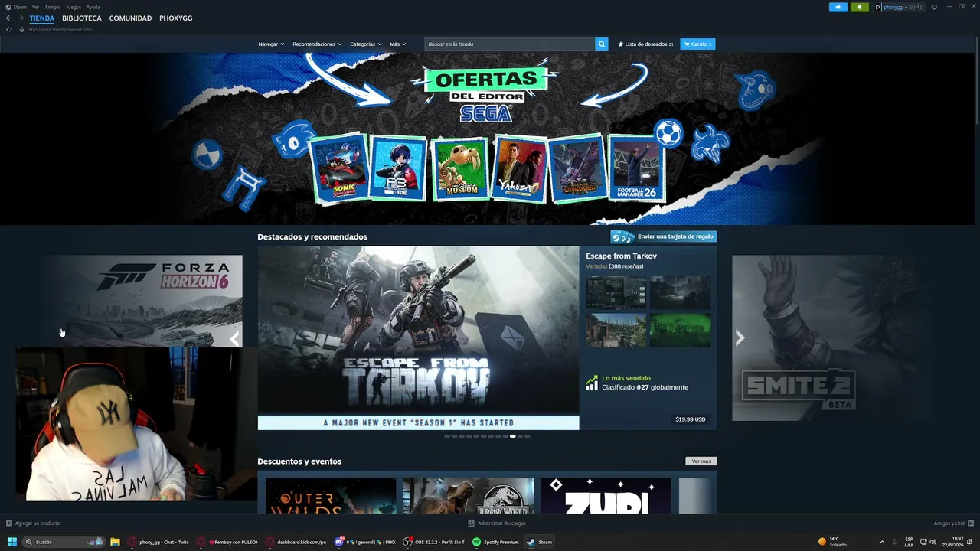Open the Carrito shopping cart
This screenshot has width=980, height=551.
point(697,44)
